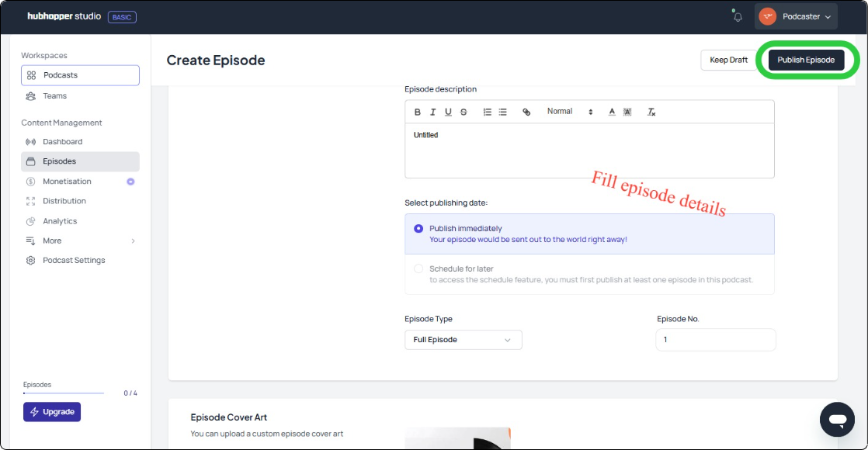The width and height of the screenshot is (868, 450).
Task: Click the Upgrade plan button
Action: point(52,412)
